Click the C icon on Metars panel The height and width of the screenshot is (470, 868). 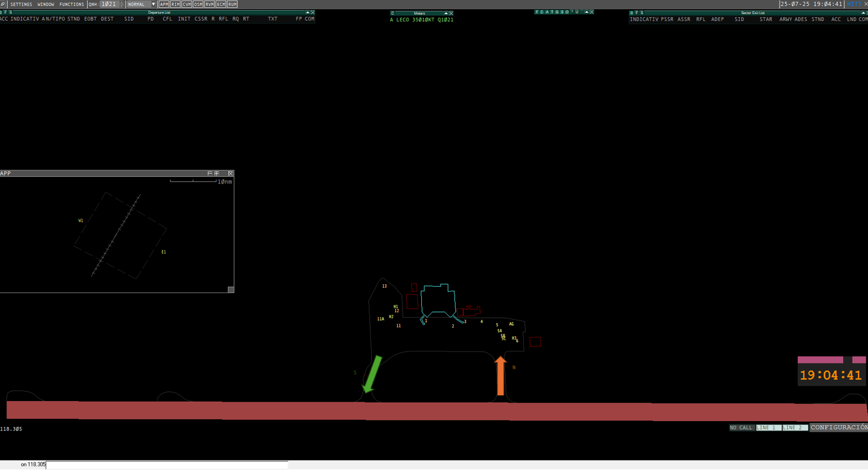tap(392, 13)
